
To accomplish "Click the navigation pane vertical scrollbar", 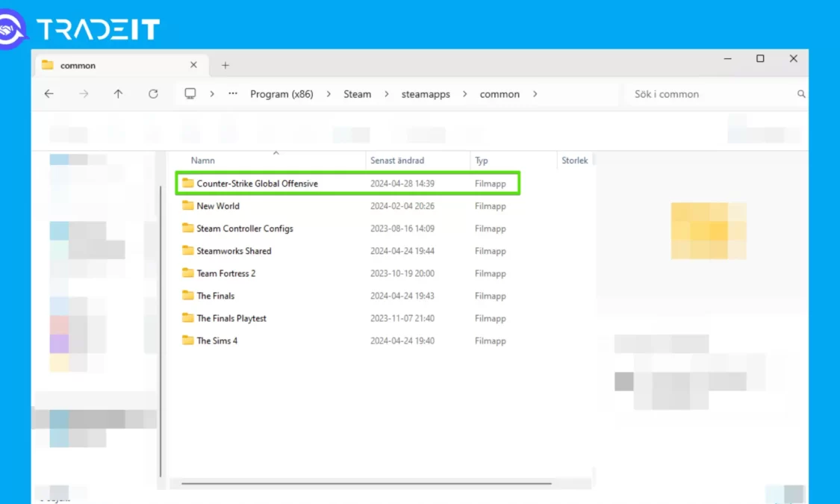I will click(x=161, y=331).
